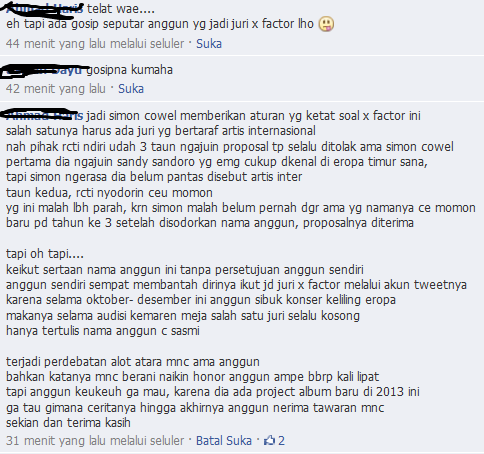Open scribbled-out profile name before 'gosipna kumaha'

click(x=44, y=70)
